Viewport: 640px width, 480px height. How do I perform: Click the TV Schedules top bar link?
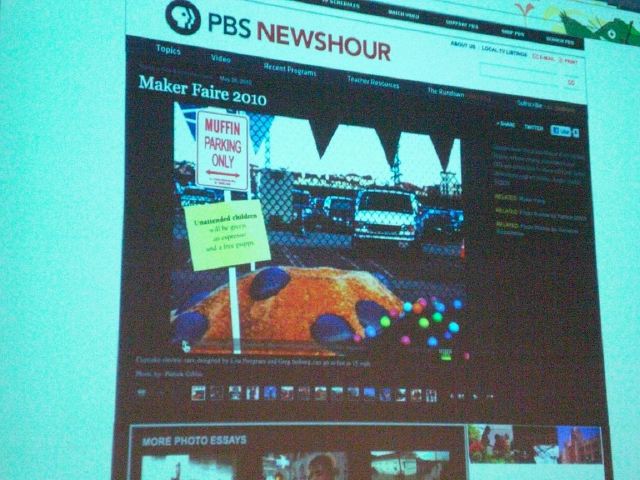point(341,4)
